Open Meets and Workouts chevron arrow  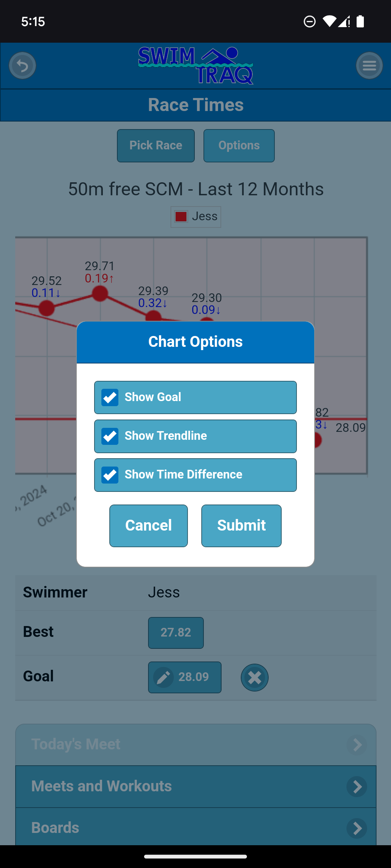357,786
